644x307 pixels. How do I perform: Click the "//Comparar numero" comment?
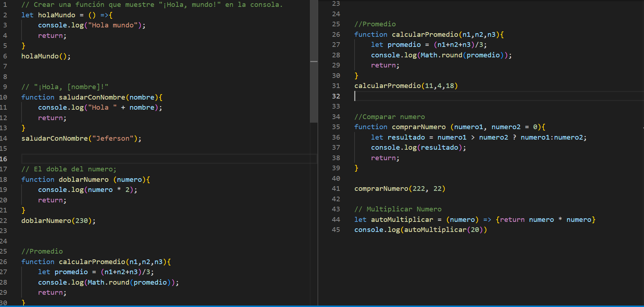click(390, 117)
